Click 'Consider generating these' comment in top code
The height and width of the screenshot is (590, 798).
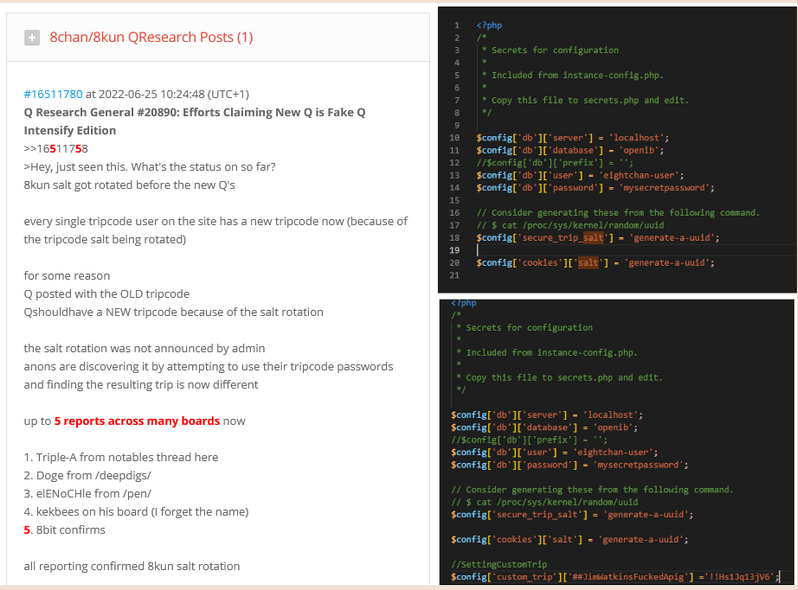click(x=618, y=213)
